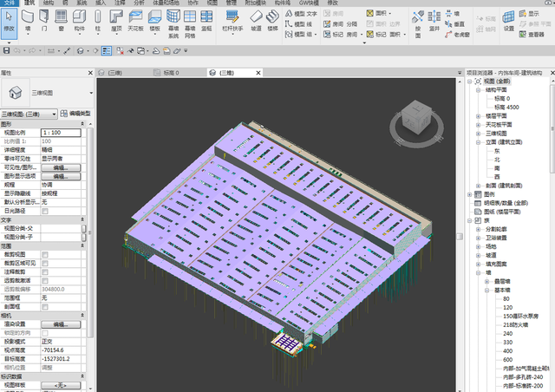The height and width of the screenshot is (392, 555).
Task: Select the 楼梯 (Stair) tool
Action: 272,21
